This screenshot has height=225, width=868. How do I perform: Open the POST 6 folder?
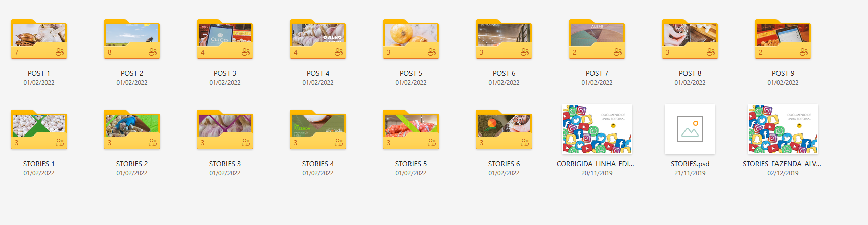click(x=504, y=39)
